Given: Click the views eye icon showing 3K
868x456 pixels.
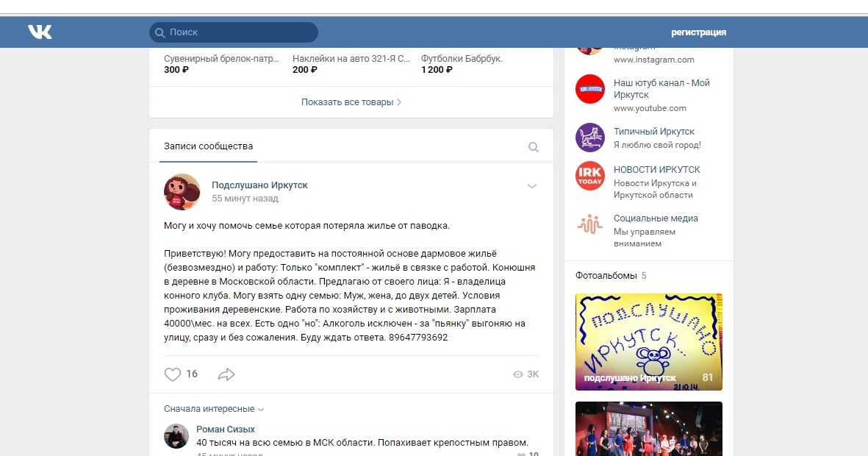Looking at the screenshot, I should [518, 374].
